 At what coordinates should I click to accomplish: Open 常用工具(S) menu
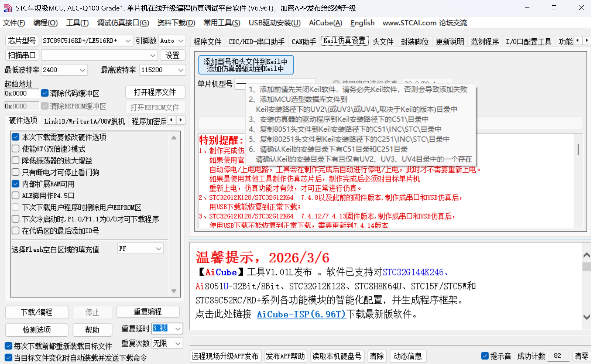pos(222,23)
